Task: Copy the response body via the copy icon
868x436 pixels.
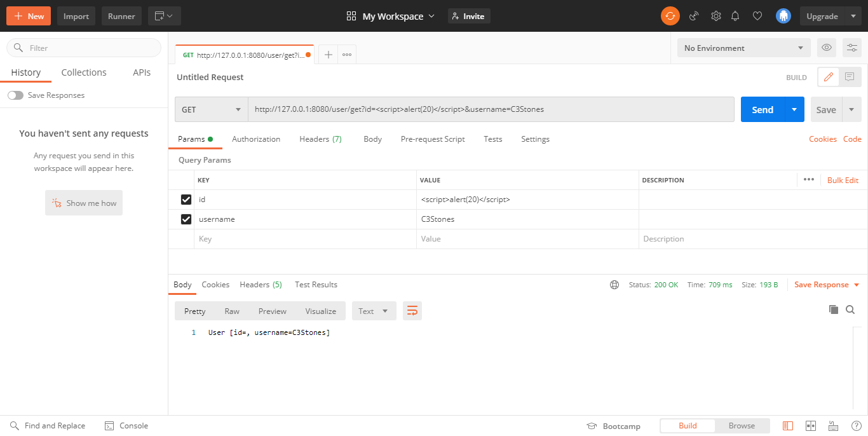Action: [833, 310]
